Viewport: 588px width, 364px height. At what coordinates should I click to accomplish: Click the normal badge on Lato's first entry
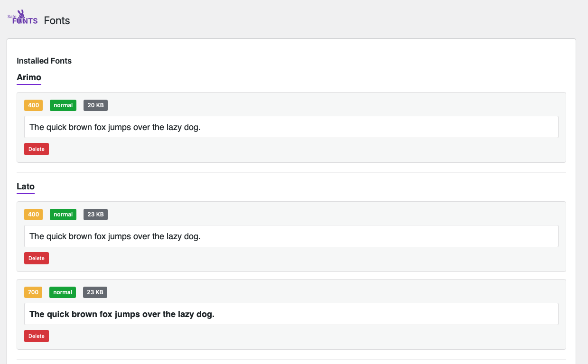tap(63, 214)
